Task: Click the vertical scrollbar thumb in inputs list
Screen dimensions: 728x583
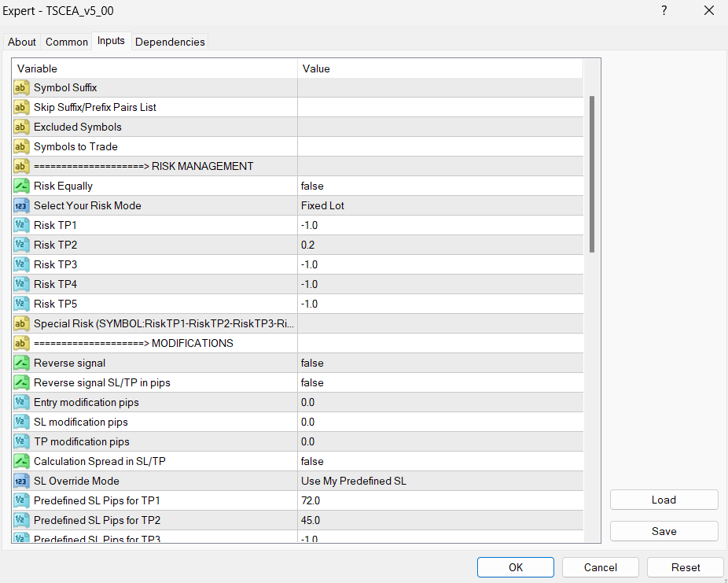Action: click(x=592, y=173)
